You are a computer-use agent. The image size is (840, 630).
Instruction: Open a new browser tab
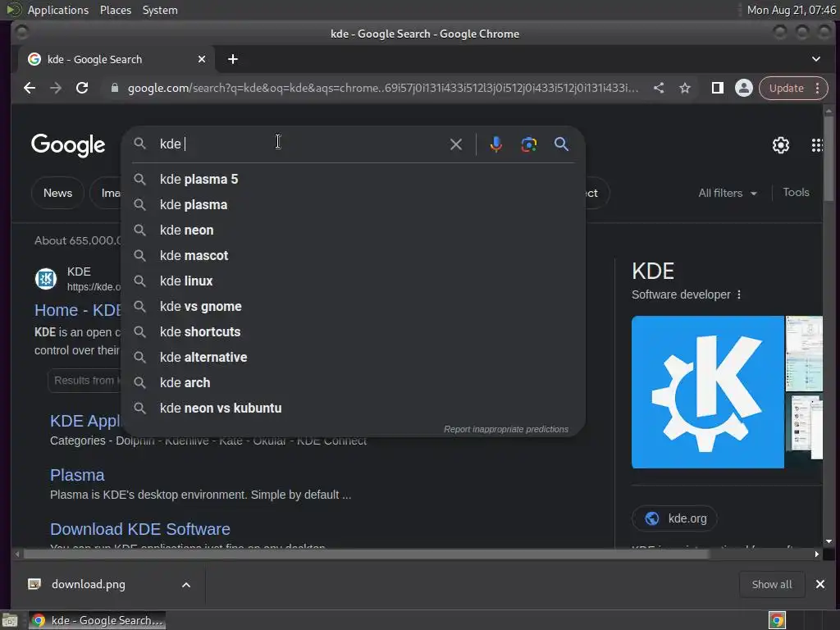pyautogui.click(x=232, y=59)
